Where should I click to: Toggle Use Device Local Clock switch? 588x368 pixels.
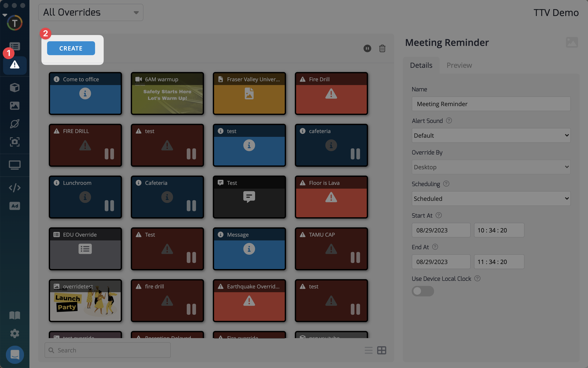[422, 291]
